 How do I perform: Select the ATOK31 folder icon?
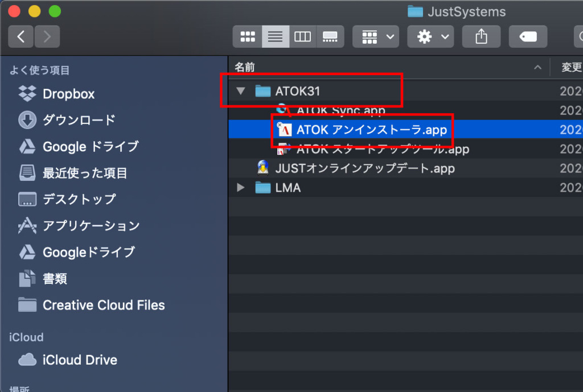[263, 91]
